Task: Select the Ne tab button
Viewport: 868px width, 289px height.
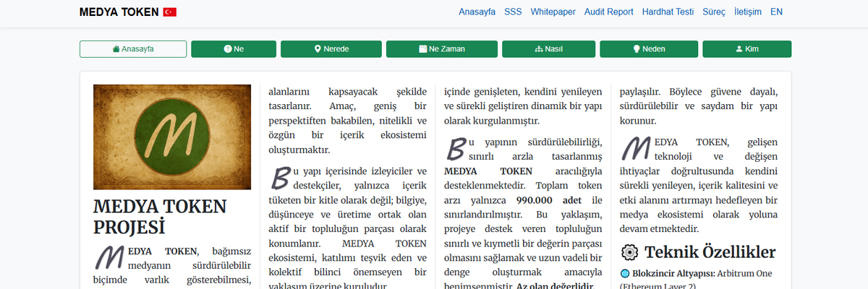Action: (x=234, y=49)
